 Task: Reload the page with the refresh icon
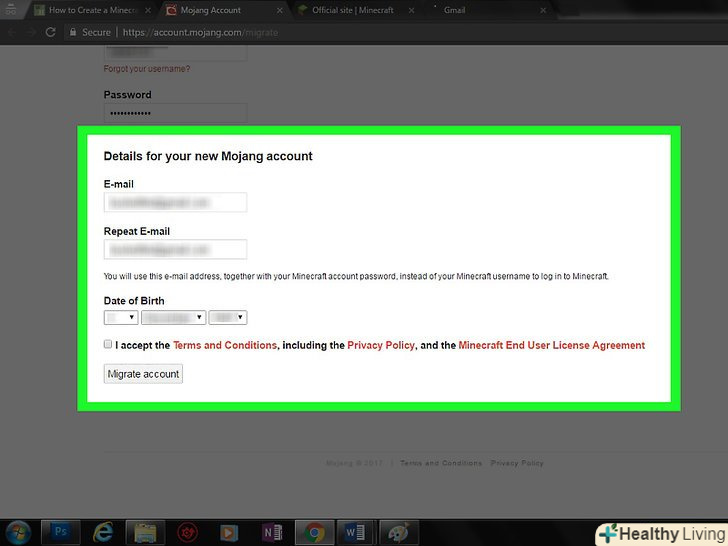(51, 32)
